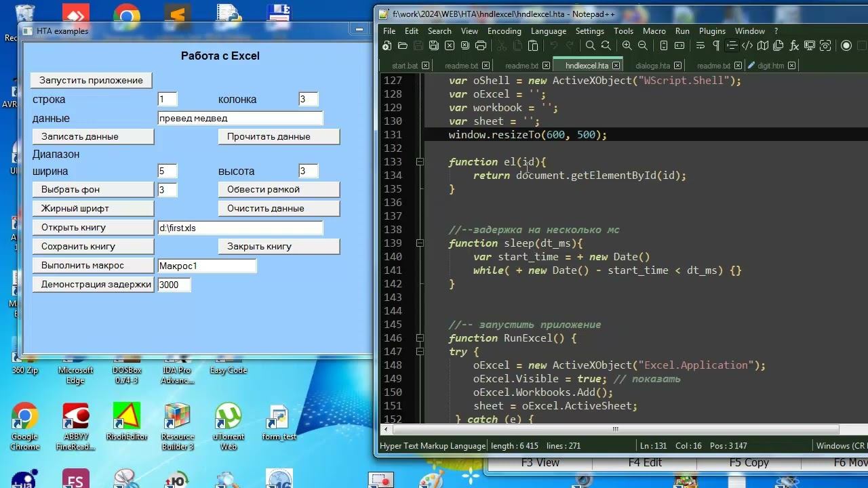Toggle Word Wrap toolbar icon

[x=700, y=46]
